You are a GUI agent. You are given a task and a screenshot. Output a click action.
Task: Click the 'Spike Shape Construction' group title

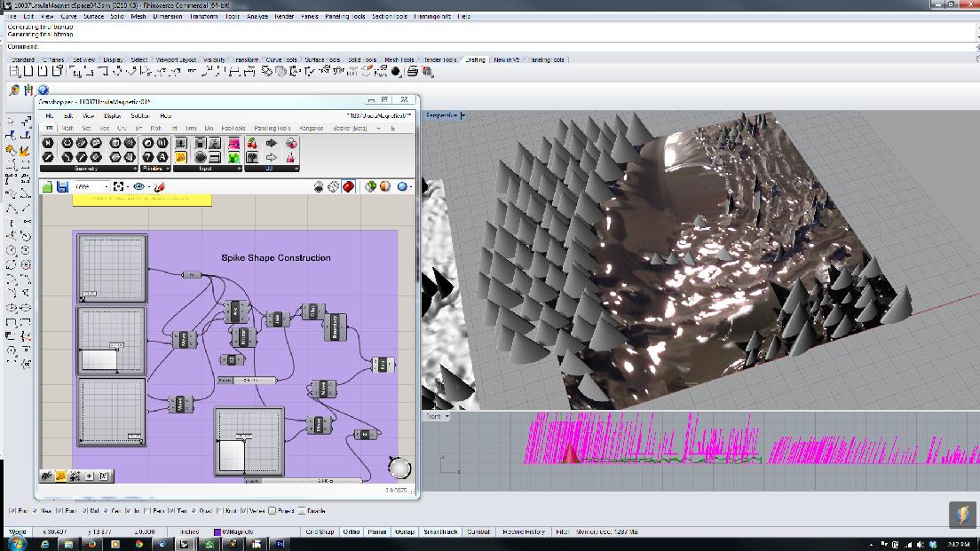(276, 258)
